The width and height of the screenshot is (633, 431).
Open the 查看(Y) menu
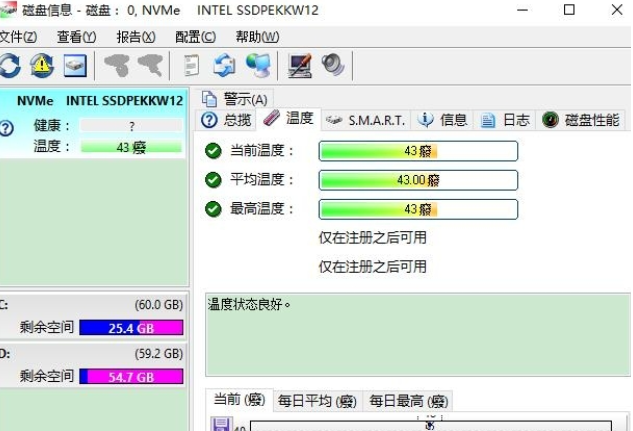[77, 37]
